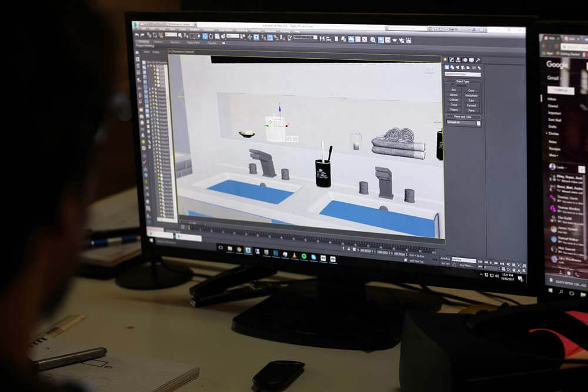Viewport: 588px width, 392px height.
Task: Click the Box primitive button
Action: pyautogui.click(x=454, y=90)
